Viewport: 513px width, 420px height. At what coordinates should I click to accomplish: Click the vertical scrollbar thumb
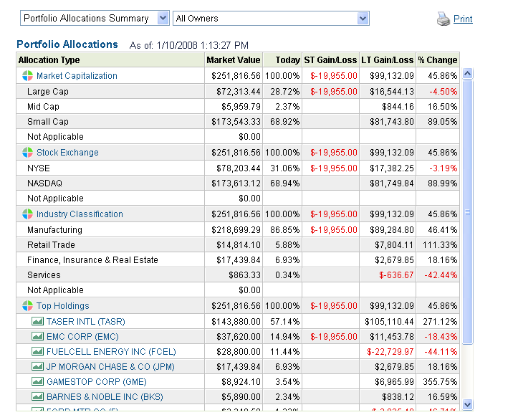point(468,212)
